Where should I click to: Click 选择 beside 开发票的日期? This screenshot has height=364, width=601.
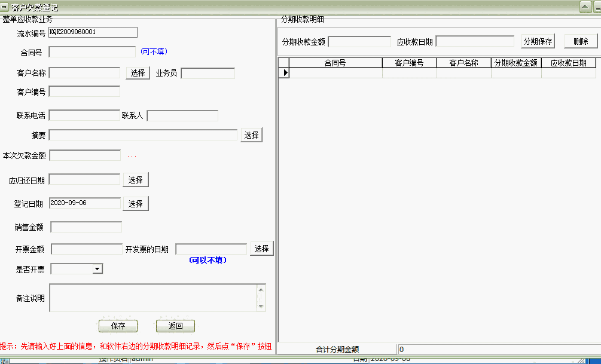[261, 248]
